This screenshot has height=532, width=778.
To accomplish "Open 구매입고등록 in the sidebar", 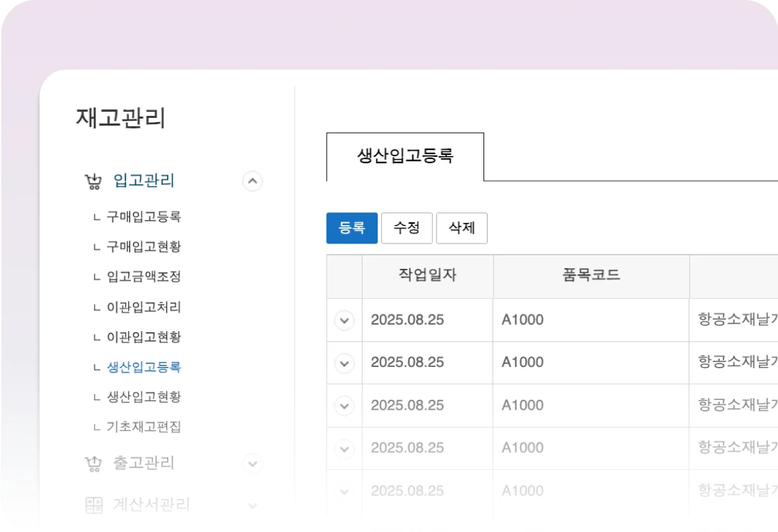I will (x=144, y=217).
